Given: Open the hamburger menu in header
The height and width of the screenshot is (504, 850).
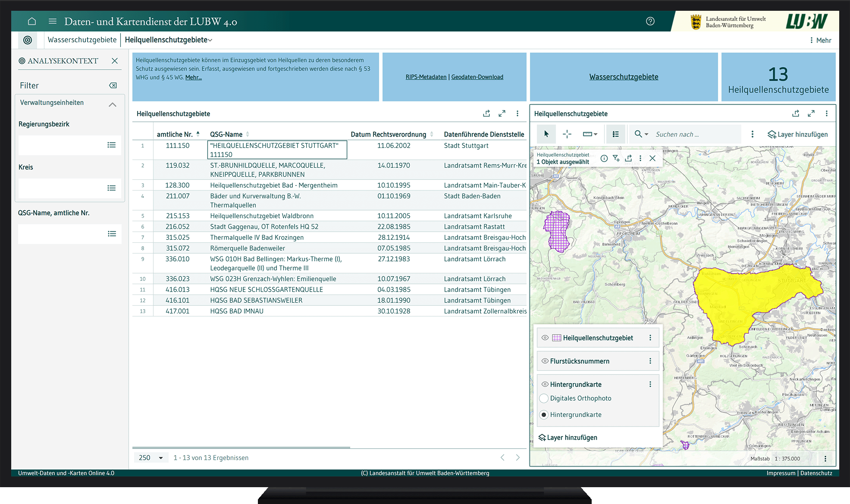Looking at the screenshot, I should point(53,21).
